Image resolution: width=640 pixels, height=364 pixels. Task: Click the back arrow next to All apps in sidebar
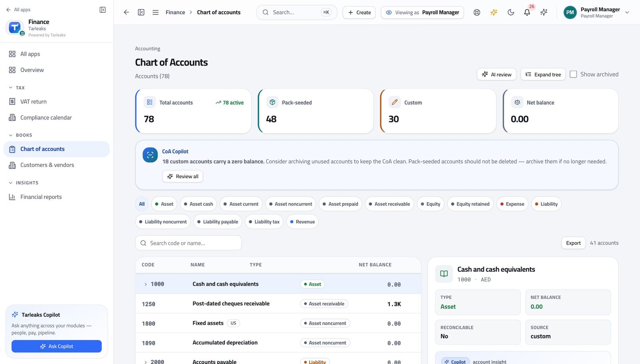[x=8, y=10]
